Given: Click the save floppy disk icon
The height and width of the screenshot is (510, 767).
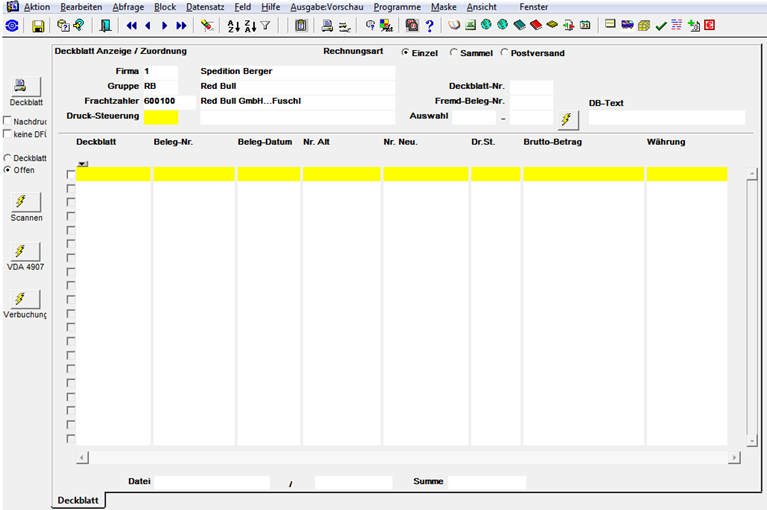Looking at the screenshot, I should tap(38, 26).
